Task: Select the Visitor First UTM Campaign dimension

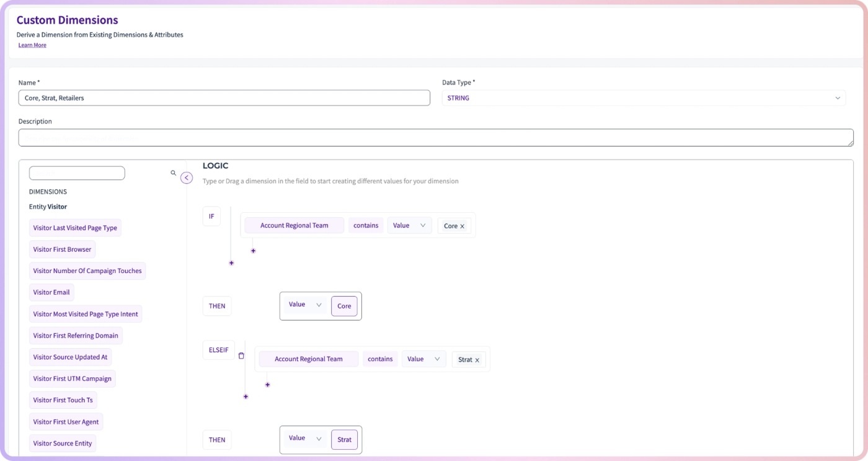Action: [x=72, y=378]
